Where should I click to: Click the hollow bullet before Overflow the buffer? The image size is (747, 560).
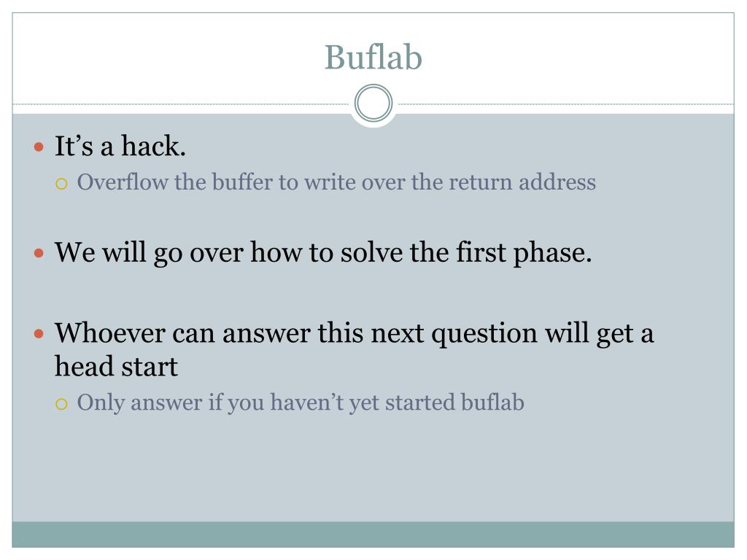(x=61, y=184)
